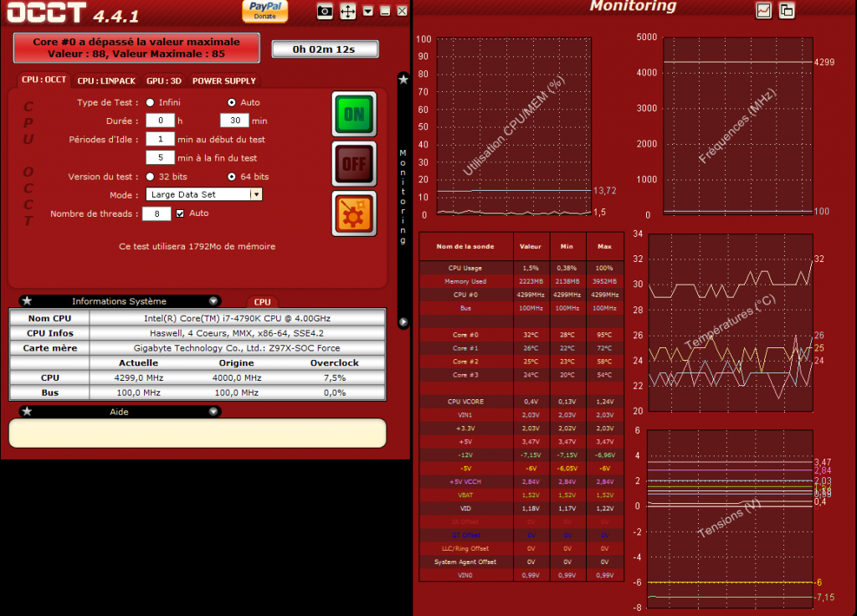Select the Infini test type radio button
The height and width of the screenshot is (616, 857).
[151, 102]
